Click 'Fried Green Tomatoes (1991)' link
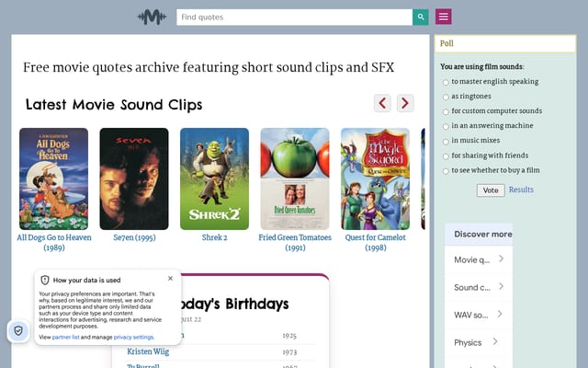This screenshot has width=588, height=368. pyautogui.click(x=295, y=243)
